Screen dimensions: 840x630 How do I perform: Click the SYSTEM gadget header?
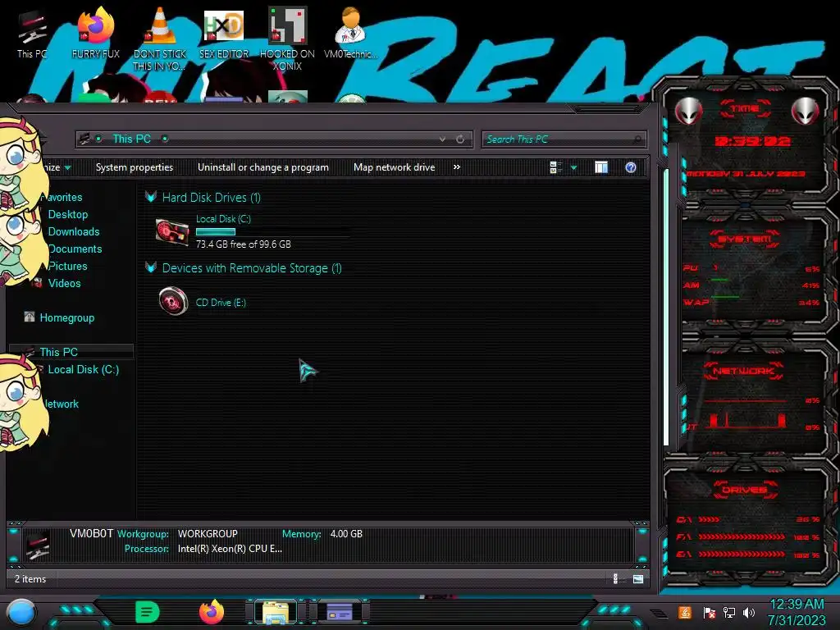click(x=745, y=239)
